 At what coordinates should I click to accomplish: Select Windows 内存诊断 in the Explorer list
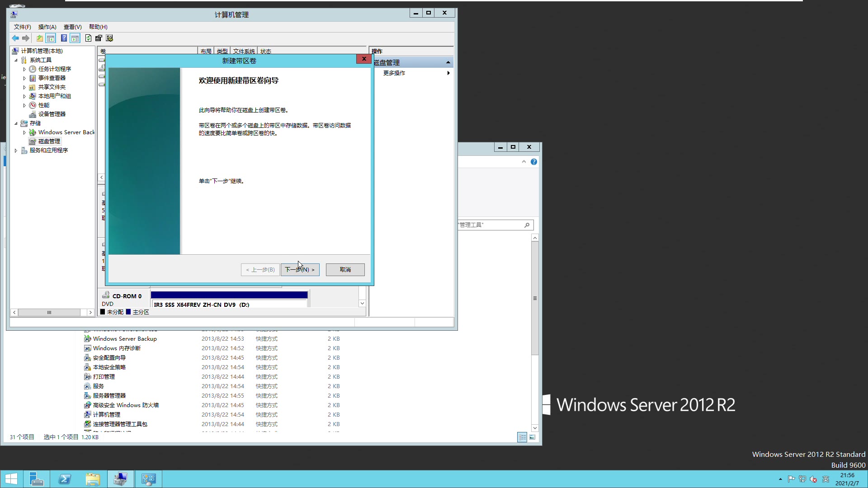(117, 348)
